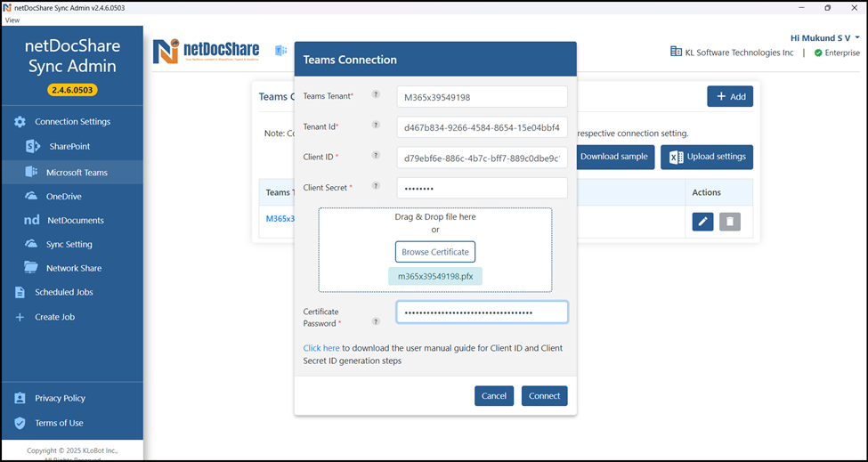
Task: Open the Hi Mukund S V dropdown
Action: point(824,38)
